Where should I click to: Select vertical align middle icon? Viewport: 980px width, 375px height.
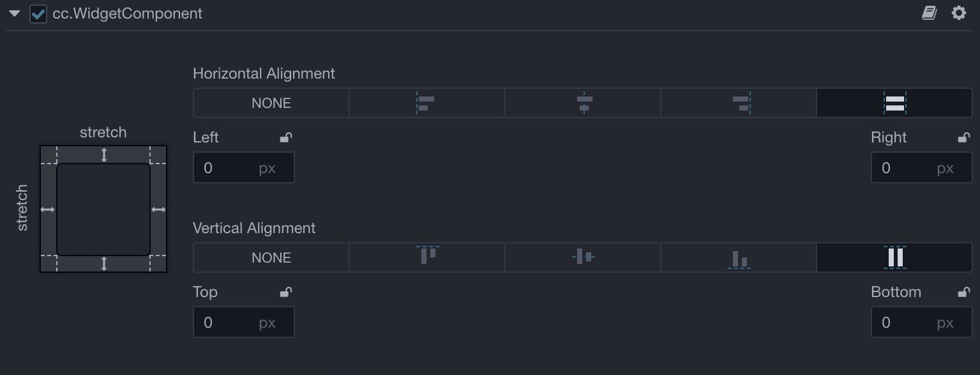(583, 257)
